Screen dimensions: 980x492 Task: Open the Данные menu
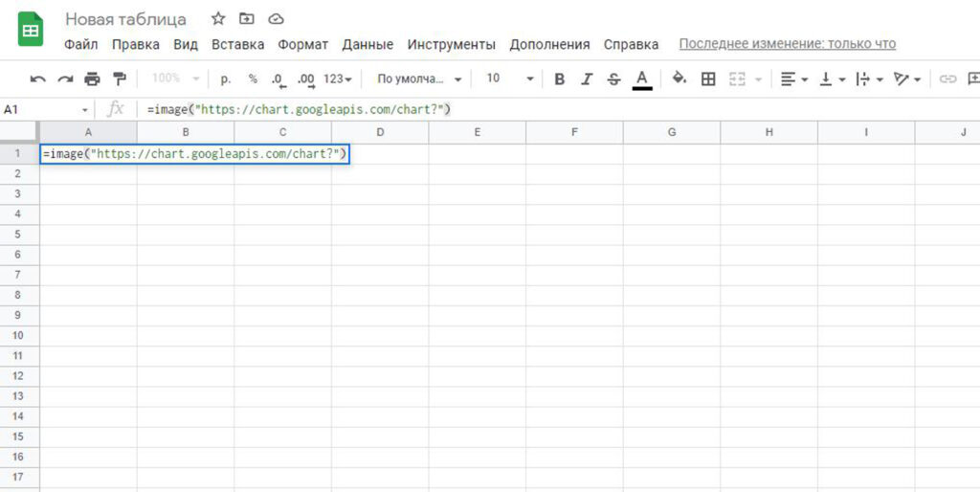(x=367, y=44)
